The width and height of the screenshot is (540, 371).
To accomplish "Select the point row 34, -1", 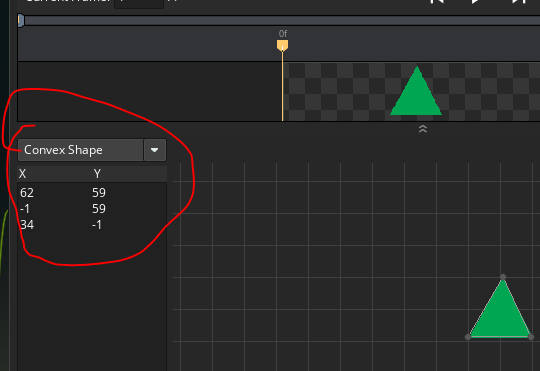I will 92,225.
